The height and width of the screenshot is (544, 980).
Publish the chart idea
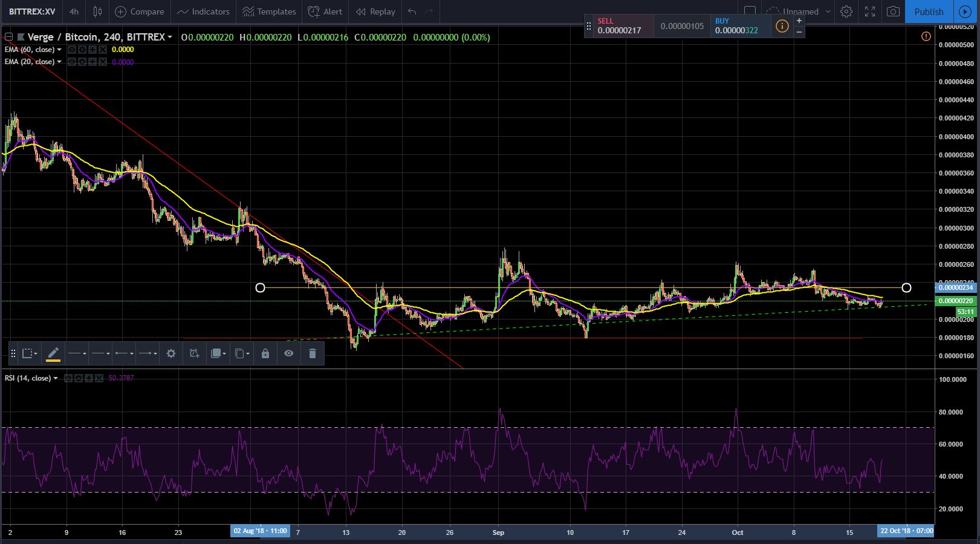[929, 11]
